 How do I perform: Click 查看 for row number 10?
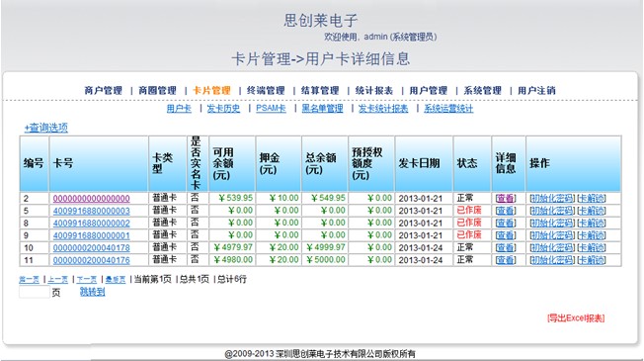[505, 248]
